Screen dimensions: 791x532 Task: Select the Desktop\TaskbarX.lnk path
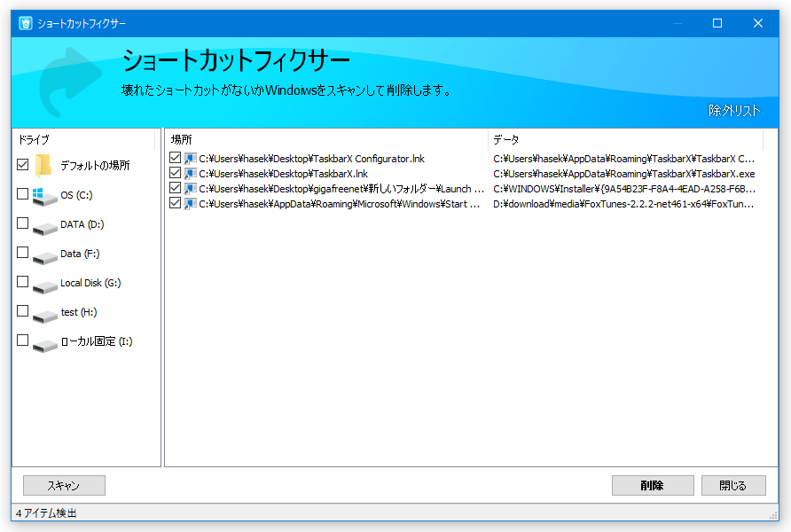point(284,174)
